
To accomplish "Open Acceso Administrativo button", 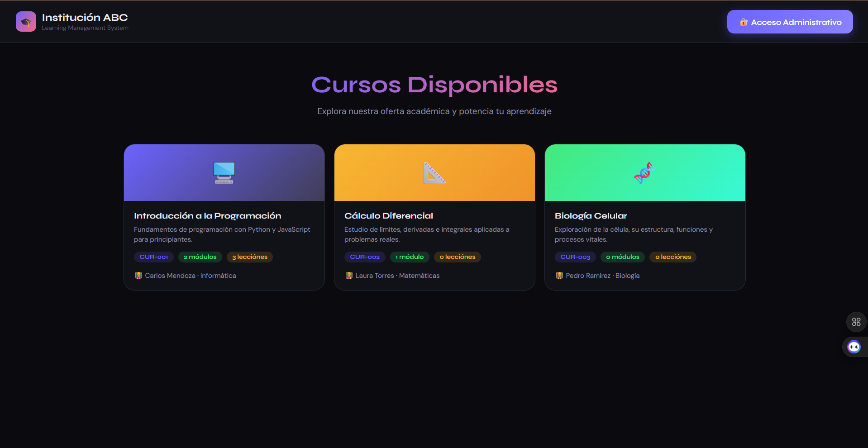I will point(790,22).
